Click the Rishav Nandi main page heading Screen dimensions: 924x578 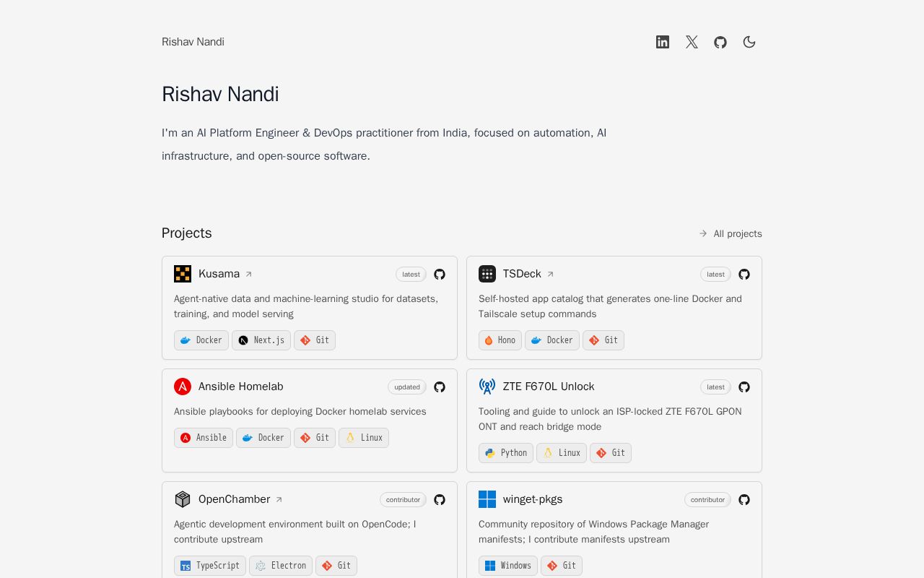coord(220,95)
